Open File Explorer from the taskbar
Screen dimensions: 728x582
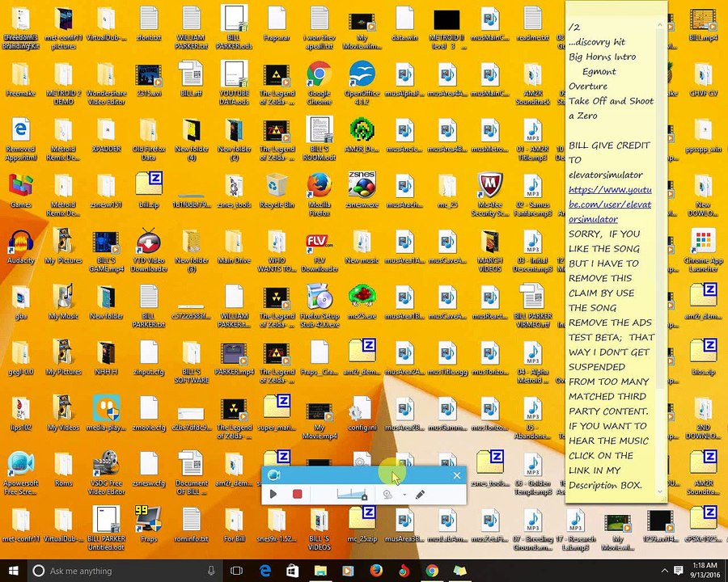click(320, 571)
